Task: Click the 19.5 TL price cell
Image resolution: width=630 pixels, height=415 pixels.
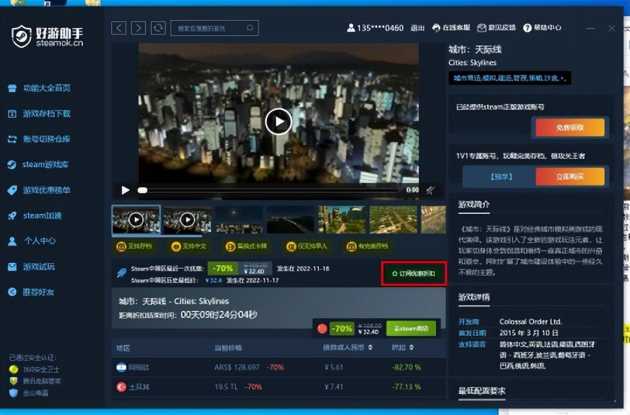Action: click(227, 387)
